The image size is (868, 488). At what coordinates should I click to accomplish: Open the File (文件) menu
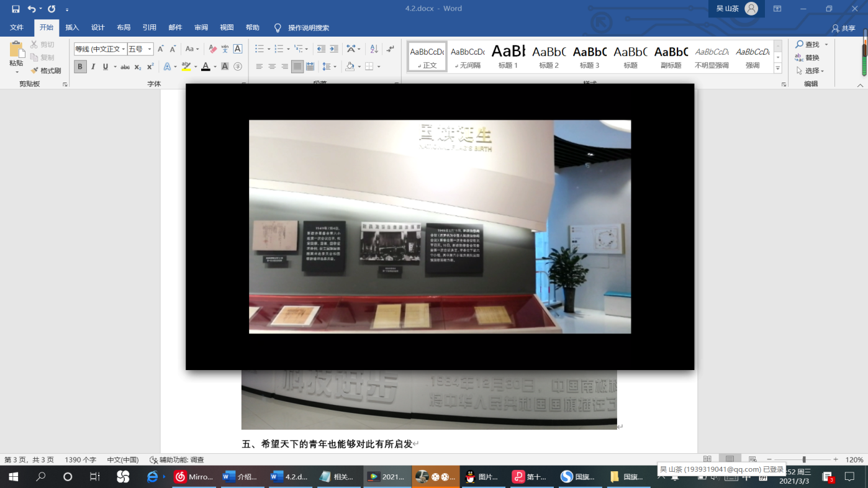[x=17, y=28]
